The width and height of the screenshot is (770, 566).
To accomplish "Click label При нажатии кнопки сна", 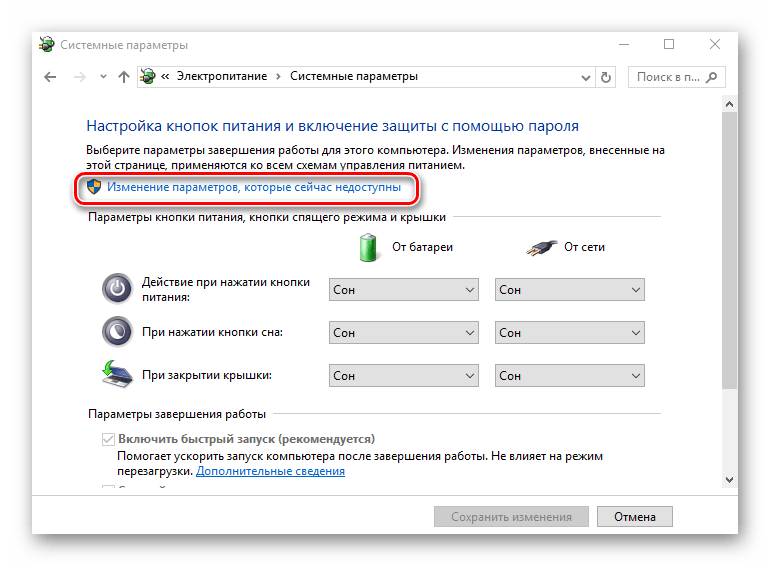I will 212,332.
